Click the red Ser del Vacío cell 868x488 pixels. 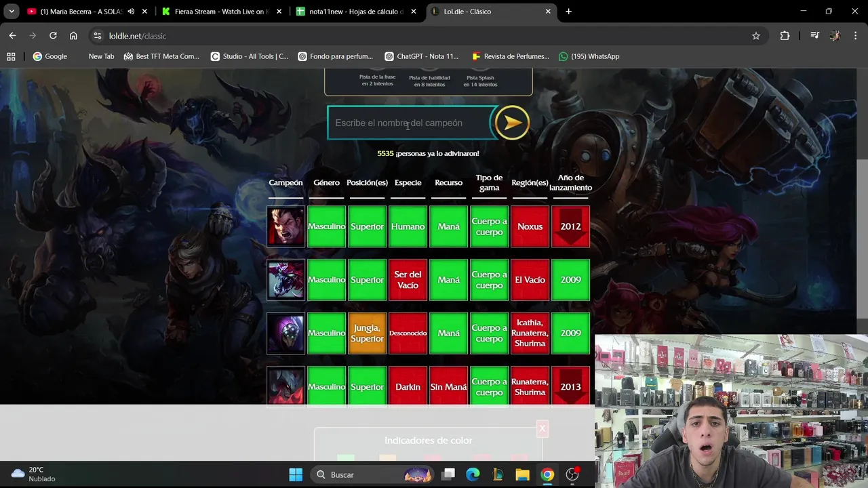pyautogui.click(x=408, y=280)
